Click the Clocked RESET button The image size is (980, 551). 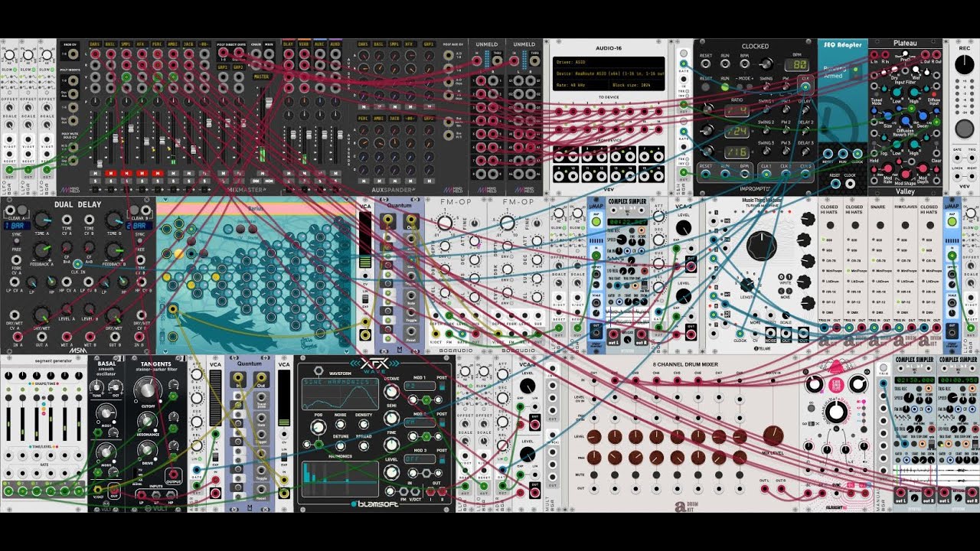tap(705, 86)
